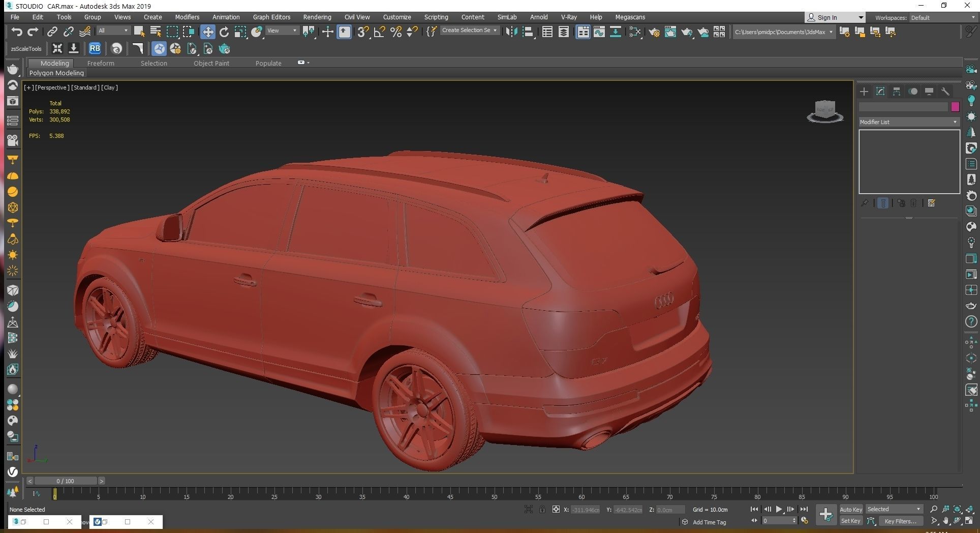Click the Undo arrow icon
This screenshot has height=533, width=980.
click(17, 32)
